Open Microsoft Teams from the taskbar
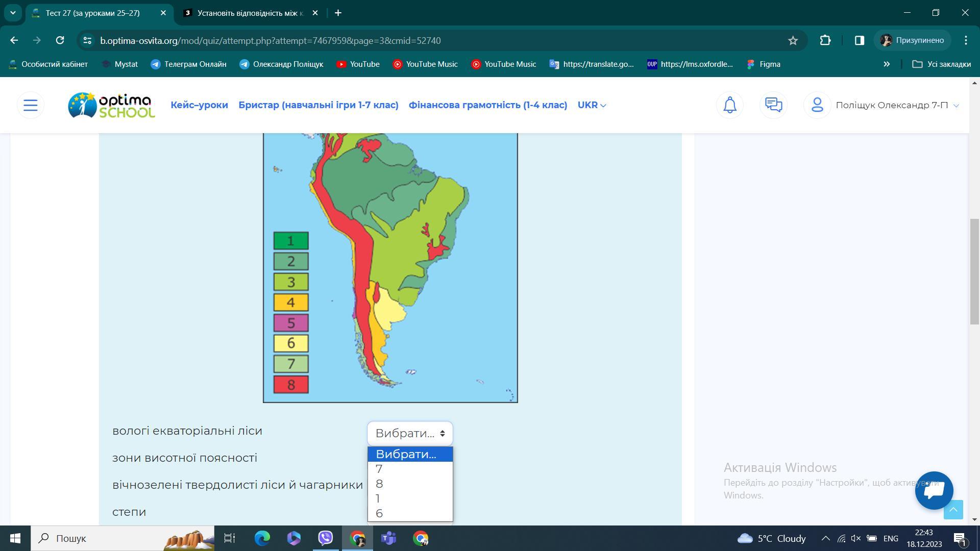 [x=388, y=538]
